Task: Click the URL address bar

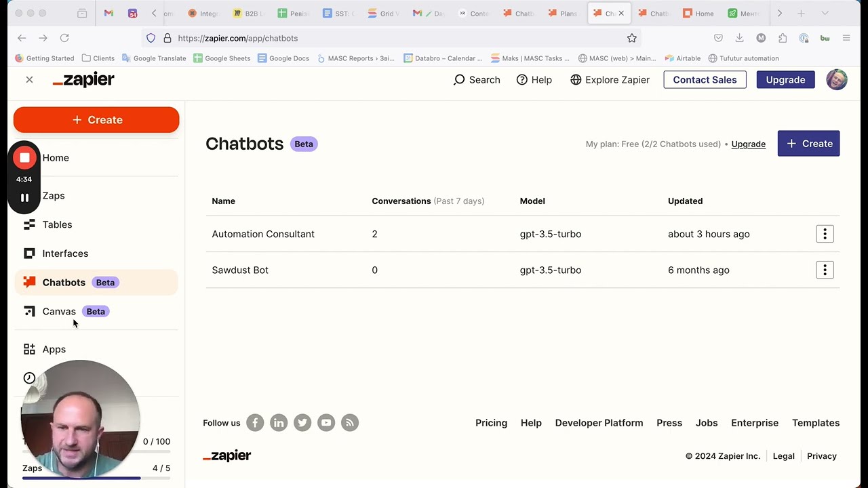Action: 391,38
